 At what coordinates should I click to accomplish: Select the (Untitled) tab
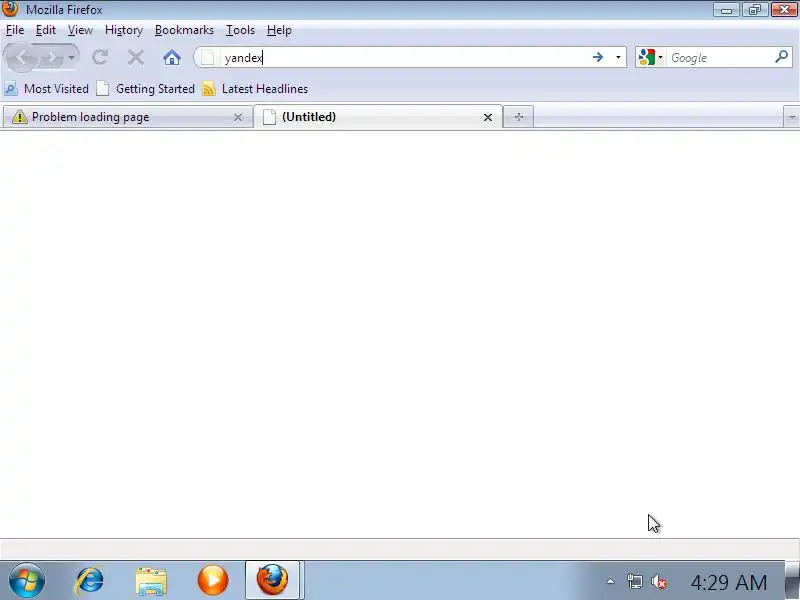coord(378,117)
